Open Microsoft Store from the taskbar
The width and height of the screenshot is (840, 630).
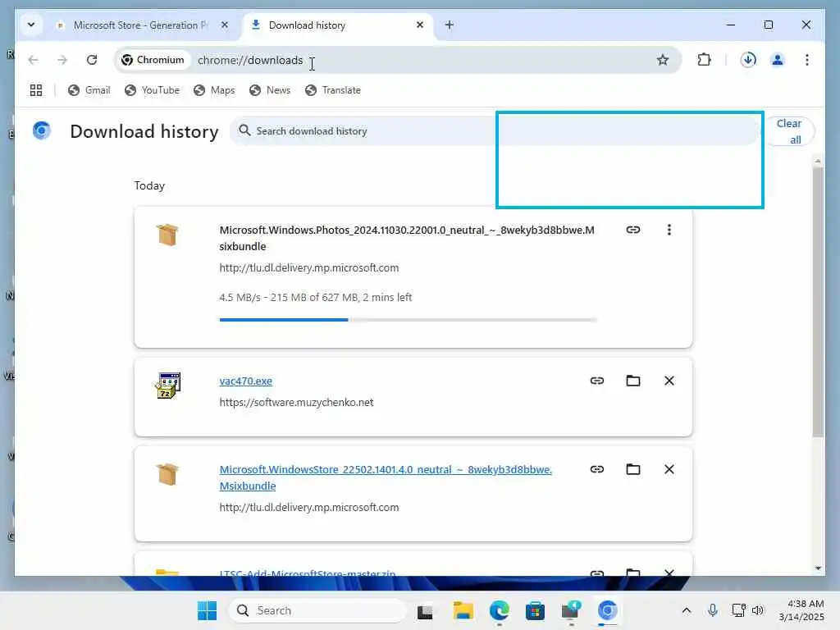[x=535, y=610]
